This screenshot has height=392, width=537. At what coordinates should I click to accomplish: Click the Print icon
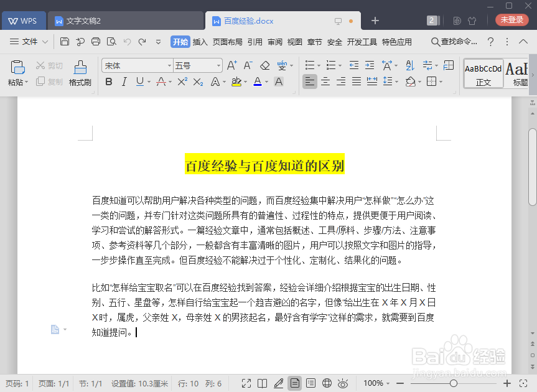pyautogui.click(x=96, y=42)
